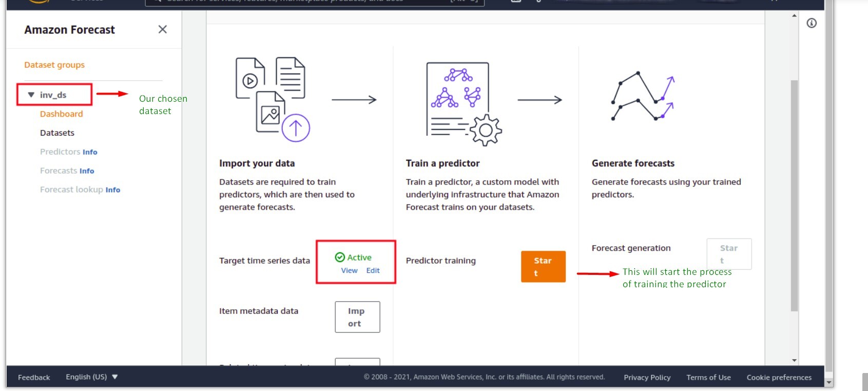The height and width of the screenshot is (391, 868).
Task: Click the Generate forecasts heading
Action: (x=633, y=163)
